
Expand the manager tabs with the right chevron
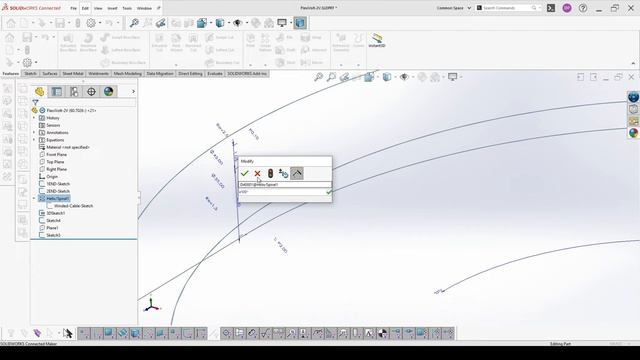coord(133,91)
